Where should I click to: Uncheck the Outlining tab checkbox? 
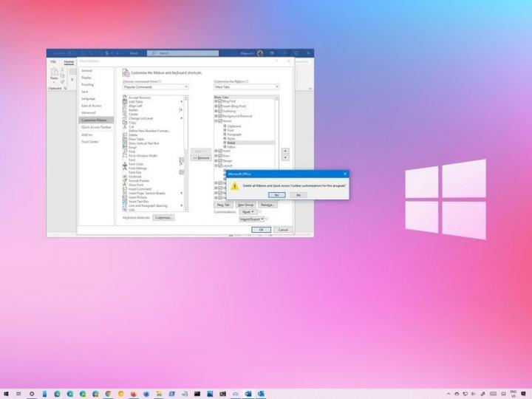click(219, 111)
